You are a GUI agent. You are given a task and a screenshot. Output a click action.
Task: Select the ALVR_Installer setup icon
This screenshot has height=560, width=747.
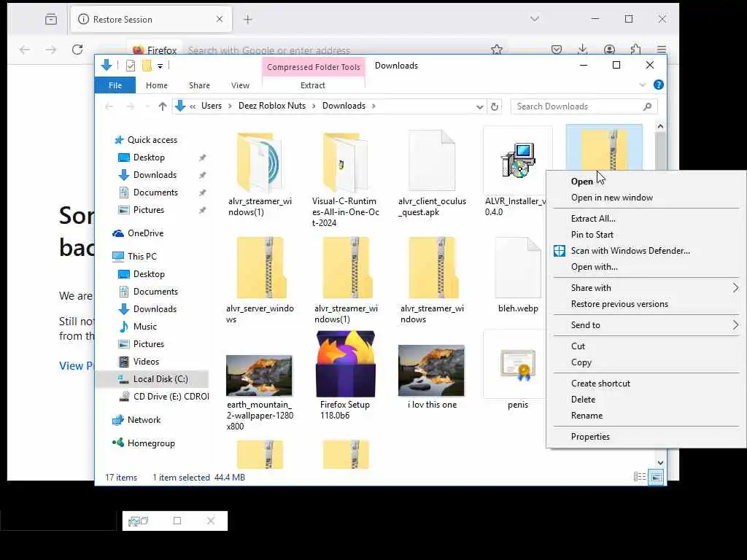[518, 160]
